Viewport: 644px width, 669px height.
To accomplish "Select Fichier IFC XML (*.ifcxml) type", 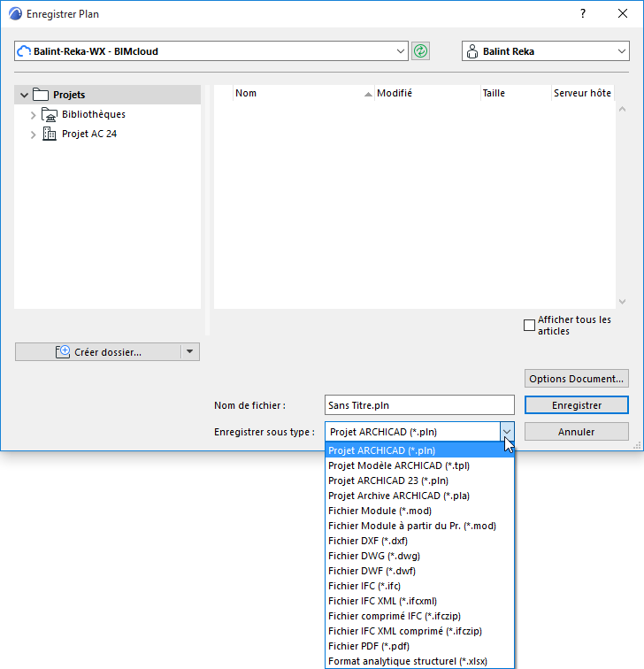I will (419, 601).
